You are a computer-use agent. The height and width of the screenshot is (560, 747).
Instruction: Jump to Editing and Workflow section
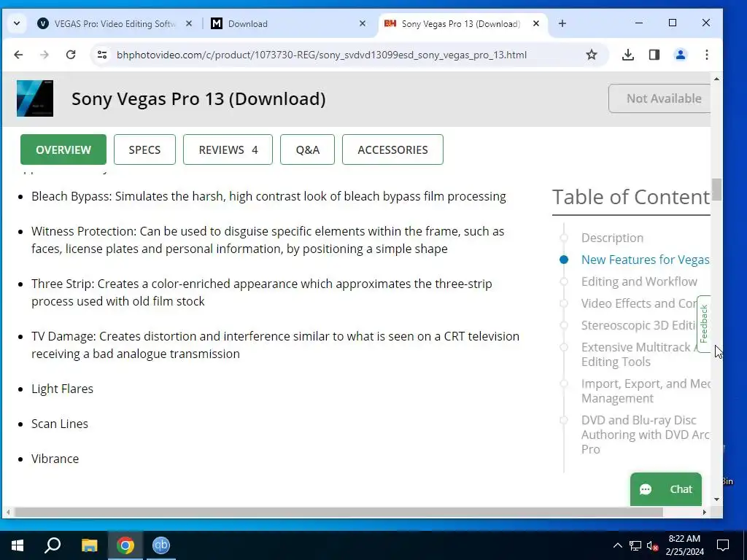[639, 281]
